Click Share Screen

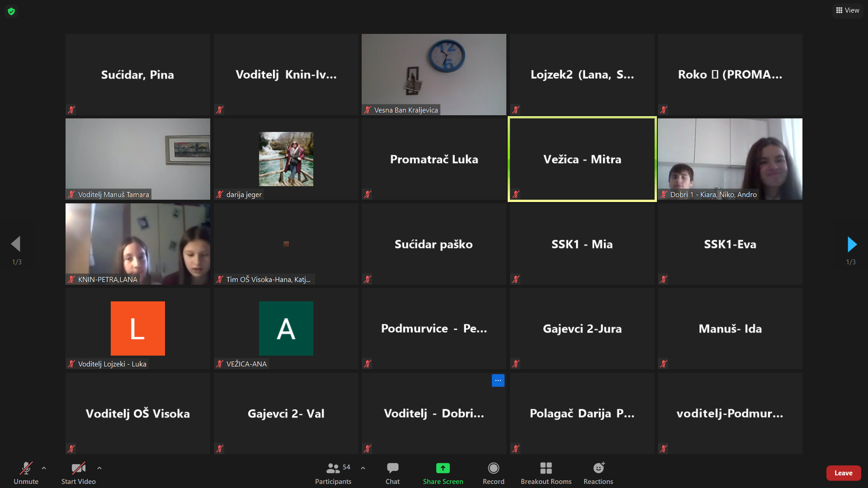[x=443, y=473]
